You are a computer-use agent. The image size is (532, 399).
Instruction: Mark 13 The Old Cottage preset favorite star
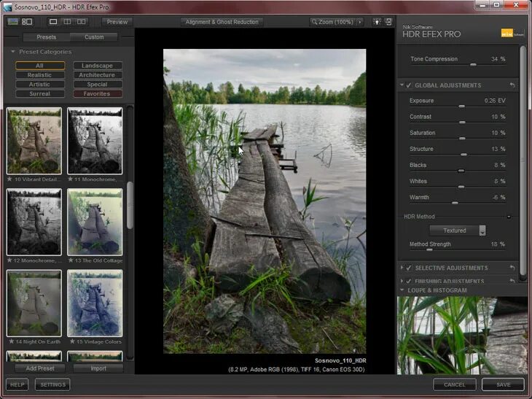(71, 260)
